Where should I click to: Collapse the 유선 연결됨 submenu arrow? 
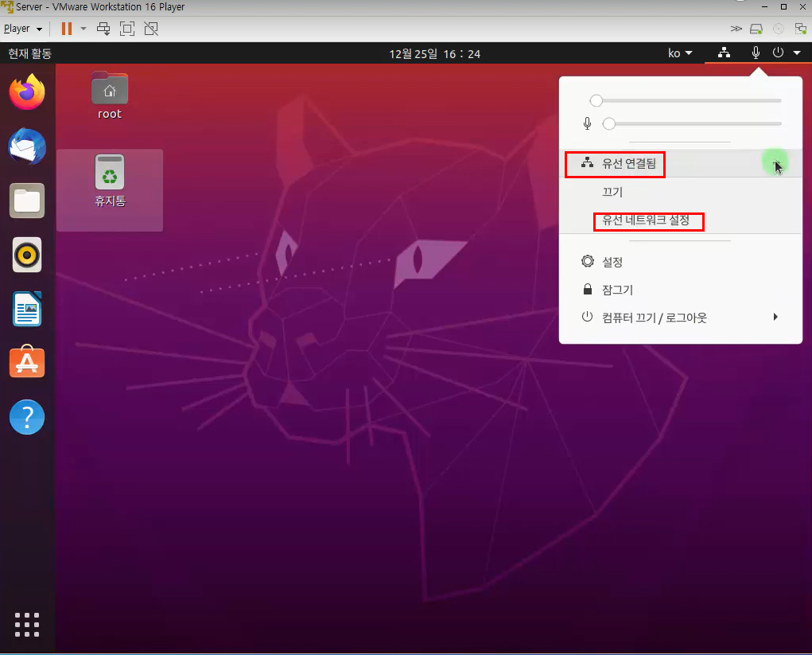(776, 164)
